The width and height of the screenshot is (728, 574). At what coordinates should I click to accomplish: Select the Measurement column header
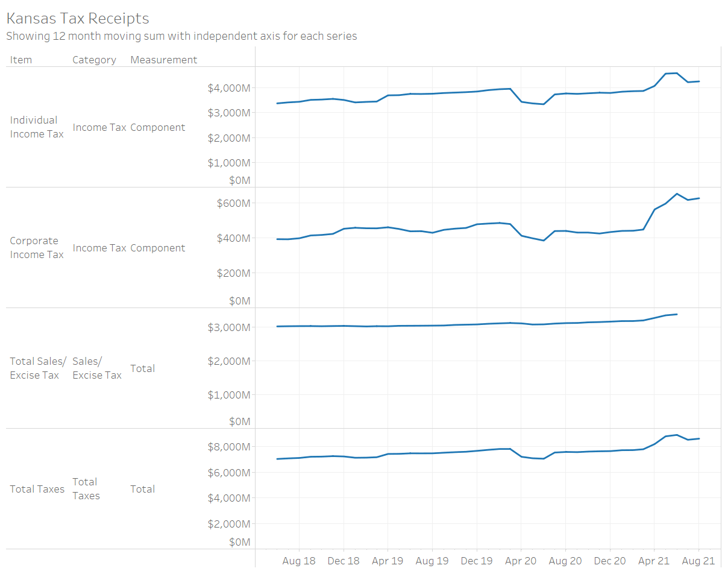[x=163, y=60]
